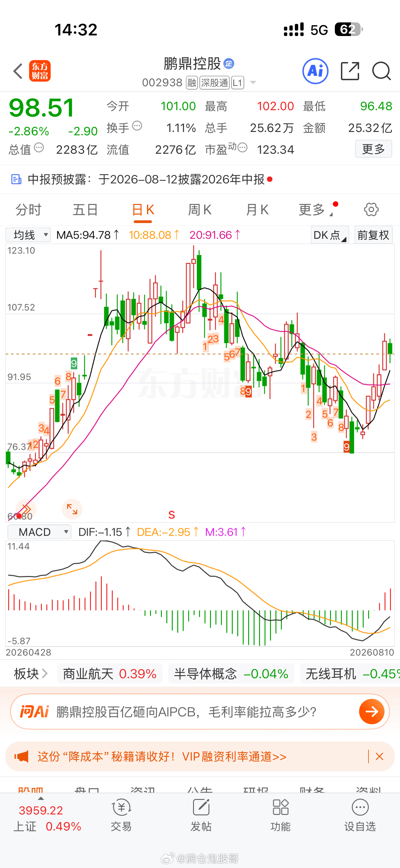This screenshot has height=868, width=400.
Task: Tap the share icon
Action: tap(350, 71)
